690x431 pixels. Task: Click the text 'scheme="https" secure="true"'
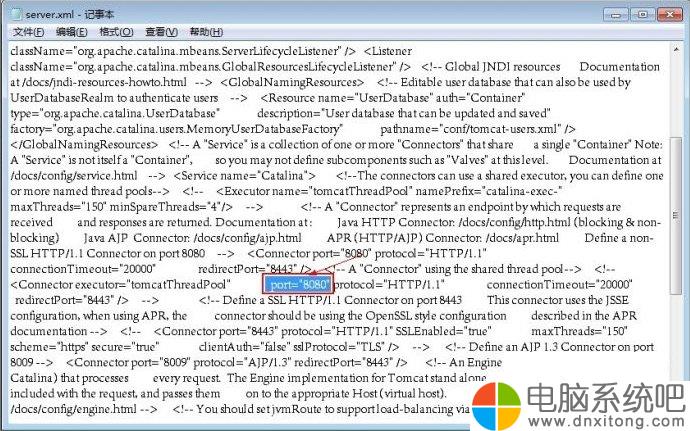point(84,347)
